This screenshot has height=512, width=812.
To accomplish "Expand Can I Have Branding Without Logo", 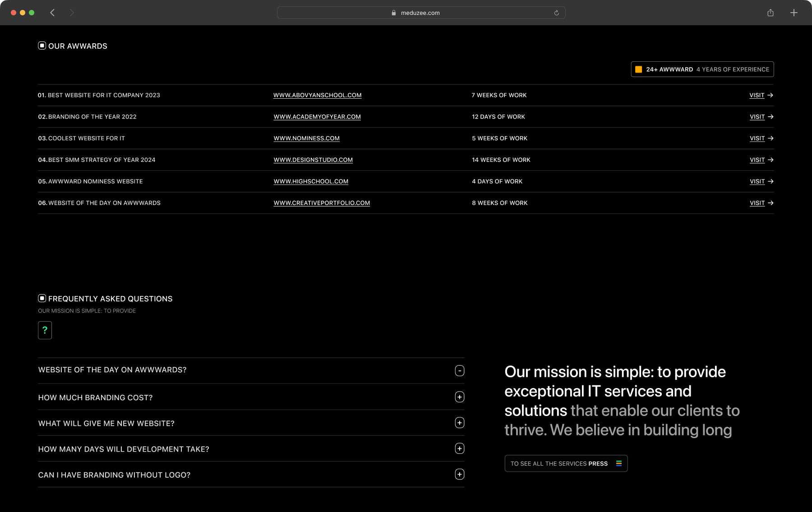I will (459, 474).
